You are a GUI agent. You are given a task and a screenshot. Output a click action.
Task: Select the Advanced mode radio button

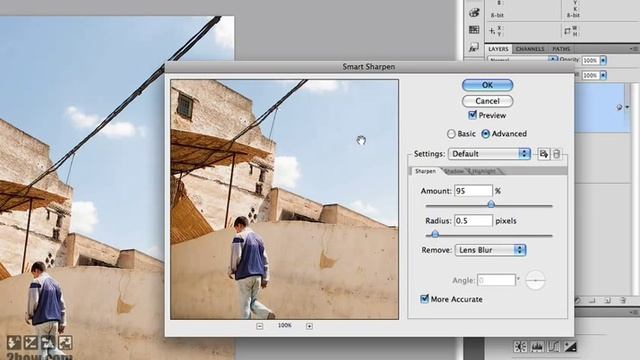point(485,134)
